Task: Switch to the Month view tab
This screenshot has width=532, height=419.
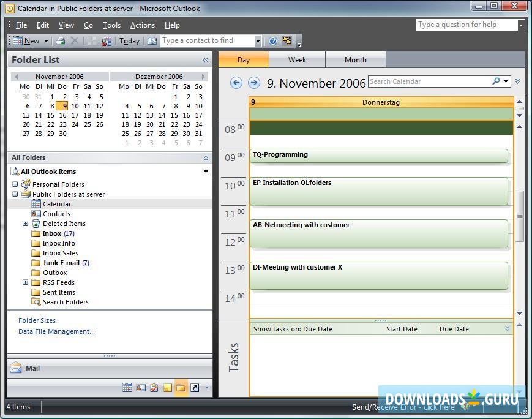Action: [x=356, y=60]
